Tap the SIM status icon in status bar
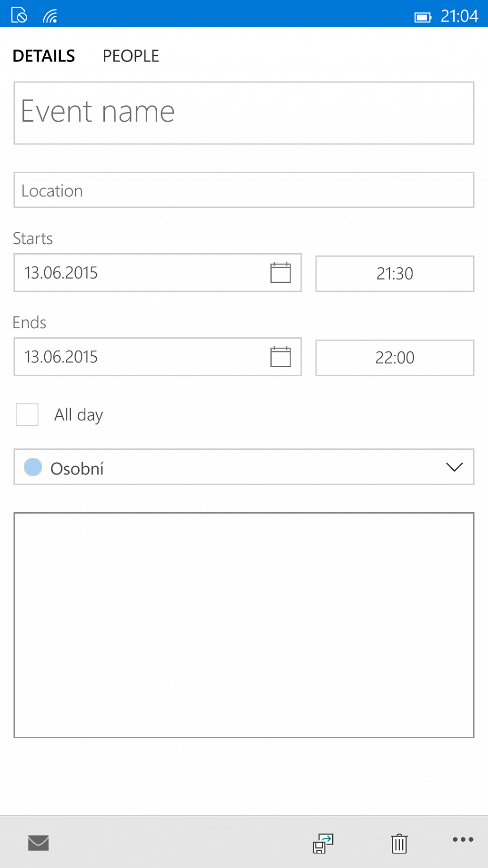This screenshot has width=488, height=868. coord(19,15)
